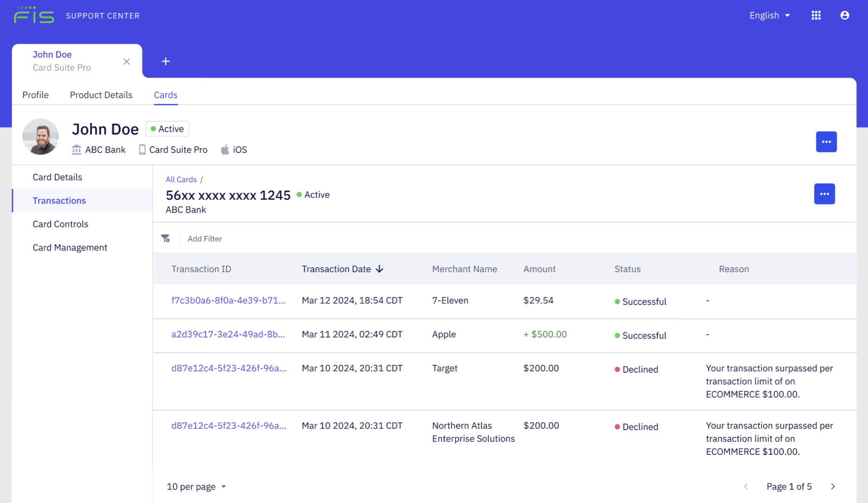Open the profile options ellipsis menu
The height and width of the screenshot is (503, 868).
826,142
